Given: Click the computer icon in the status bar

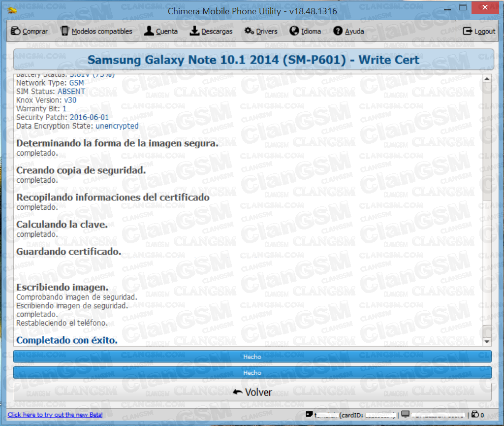Looking at the screenshot, I should 405,415.
